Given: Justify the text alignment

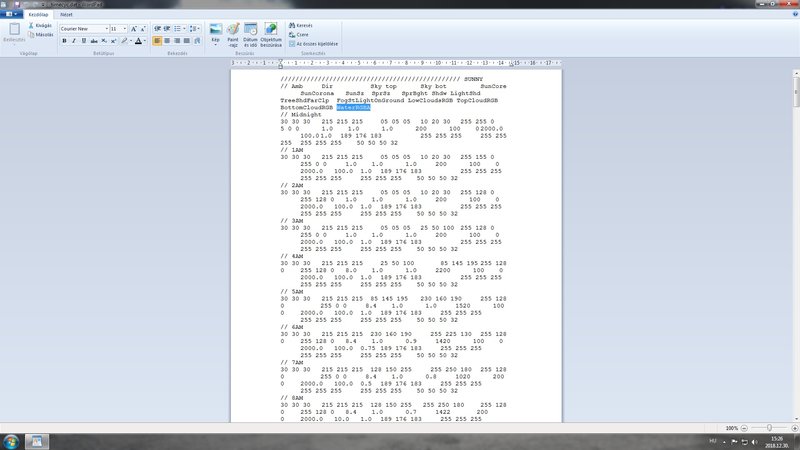Looking at the screenshot, I should click(187, 41).
